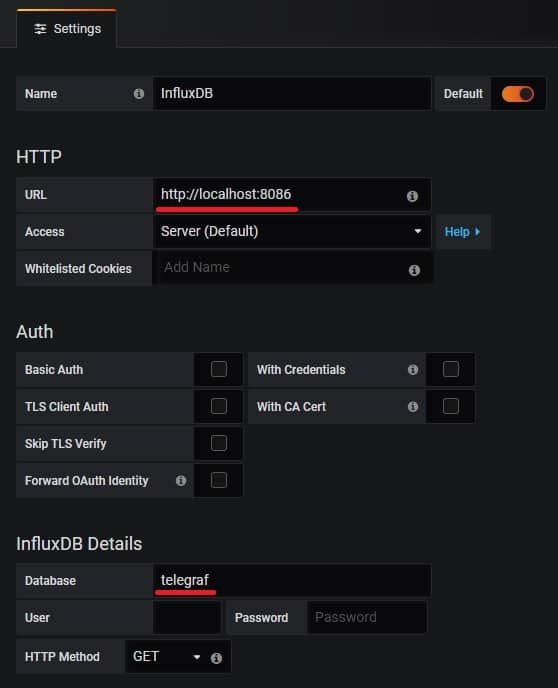Click the Auth section heading
The width and height of the screenshot is (558, 688).
[x=35, y=332]
